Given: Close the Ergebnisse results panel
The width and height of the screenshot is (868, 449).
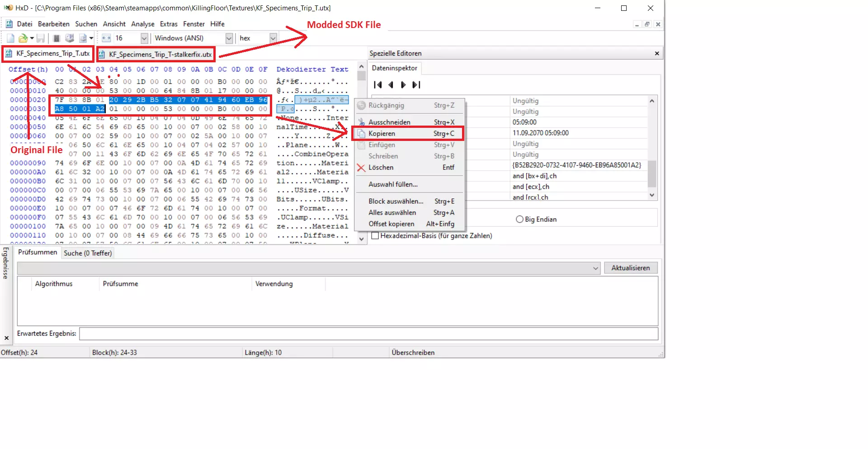Looking at the screenshot, I should coord(6,338).
